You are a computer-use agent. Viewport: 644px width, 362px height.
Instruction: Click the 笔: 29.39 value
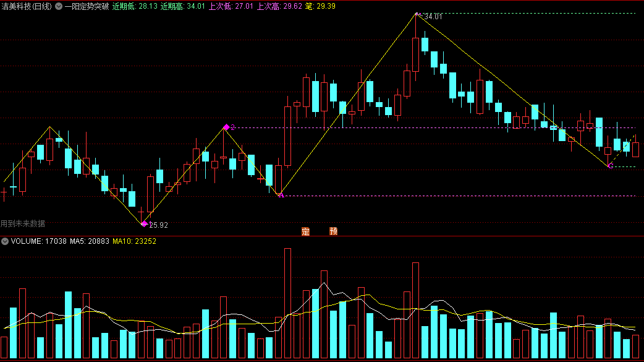(320, 6)
